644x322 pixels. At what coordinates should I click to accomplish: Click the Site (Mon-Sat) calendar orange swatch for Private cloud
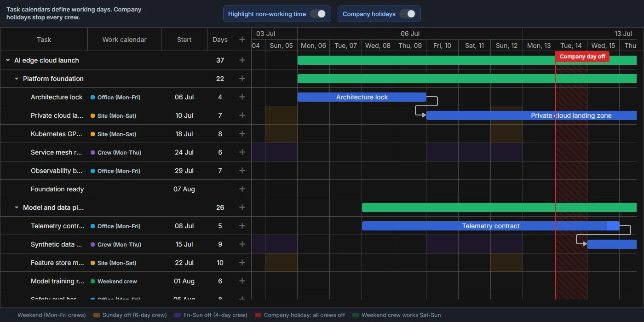93,115
